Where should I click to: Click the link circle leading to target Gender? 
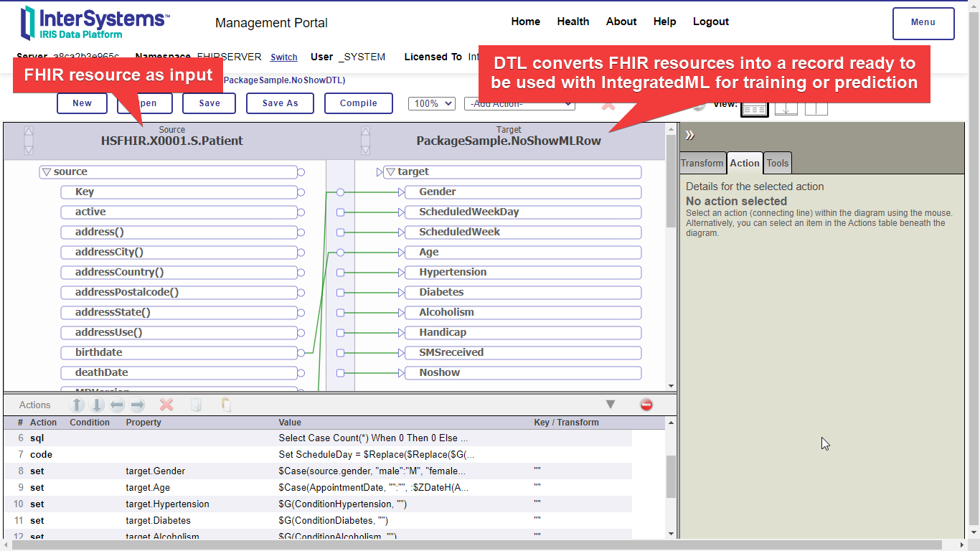pyautogui.click(x=340, y=192)
